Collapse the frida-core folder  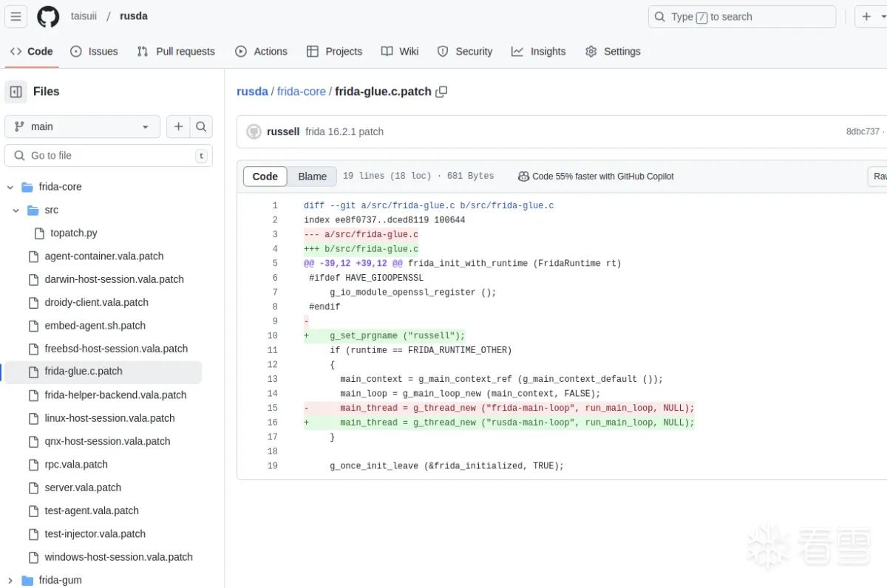10,187
